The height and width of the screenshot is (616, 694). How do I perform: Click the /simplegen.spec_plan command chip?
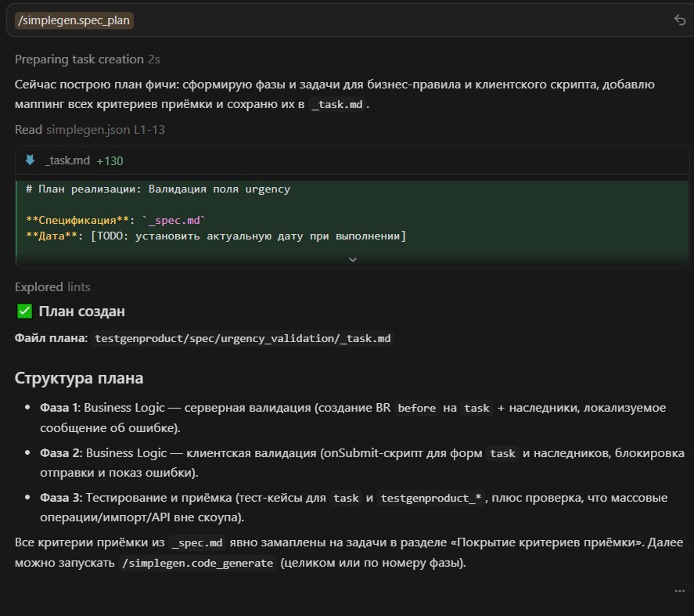tap(74, 20)
